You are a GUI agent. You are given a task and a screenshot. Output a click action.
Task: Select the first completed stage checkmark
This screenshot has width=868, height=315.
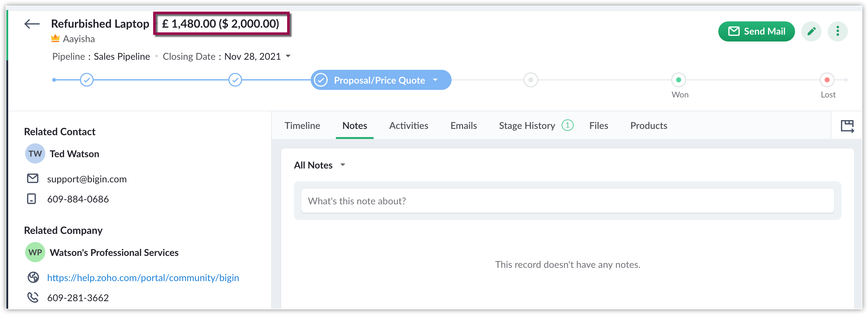(x=86, y=80)
